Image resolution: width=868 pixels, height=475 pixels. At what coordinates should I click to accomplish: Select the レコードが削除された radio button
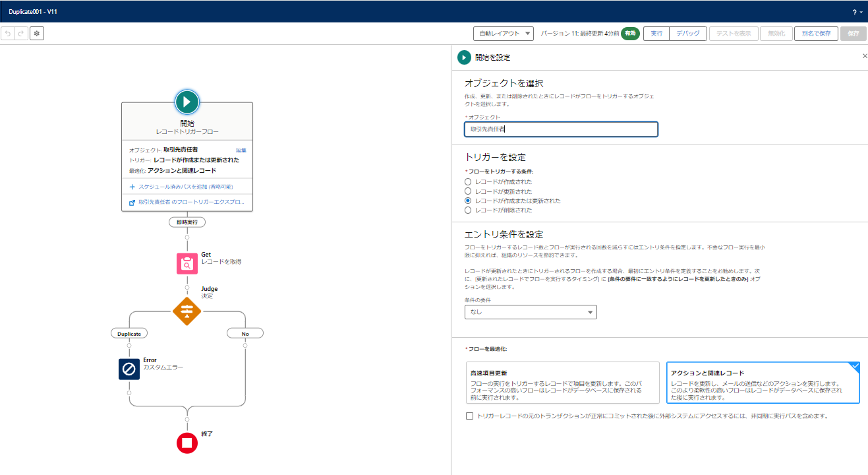tap(468, 210)
